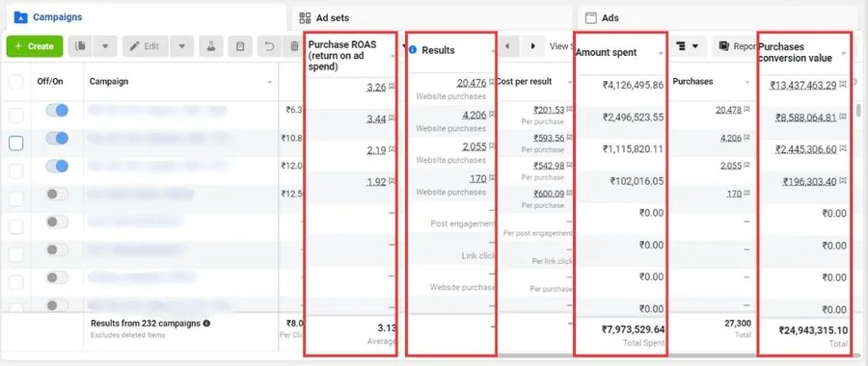Screen dimensions: 868x366
Task: Click the Amount spent column header
Action: (x=607, y=53)
